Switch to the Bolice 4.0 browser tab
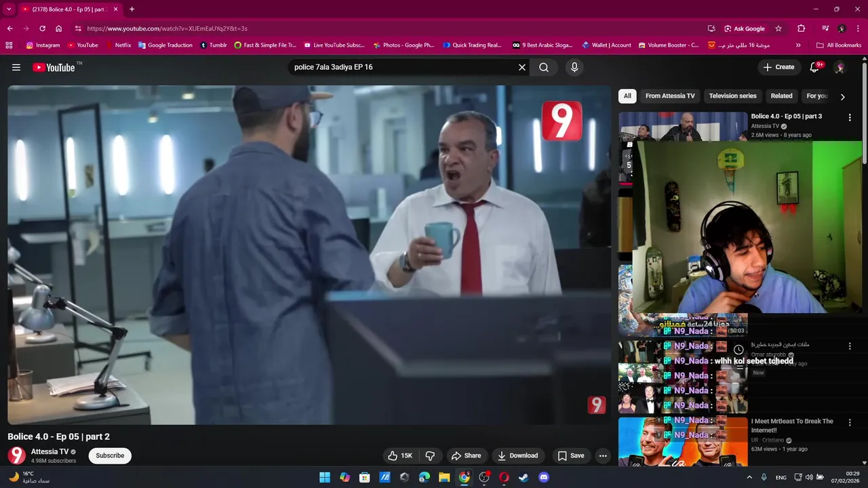The width and height of the screenshot is (868, 488). [x=68, y=9]
